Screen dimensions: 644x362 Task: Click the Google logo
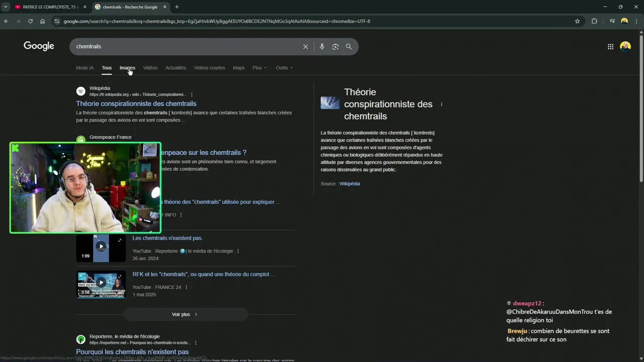tap(39, 46)
